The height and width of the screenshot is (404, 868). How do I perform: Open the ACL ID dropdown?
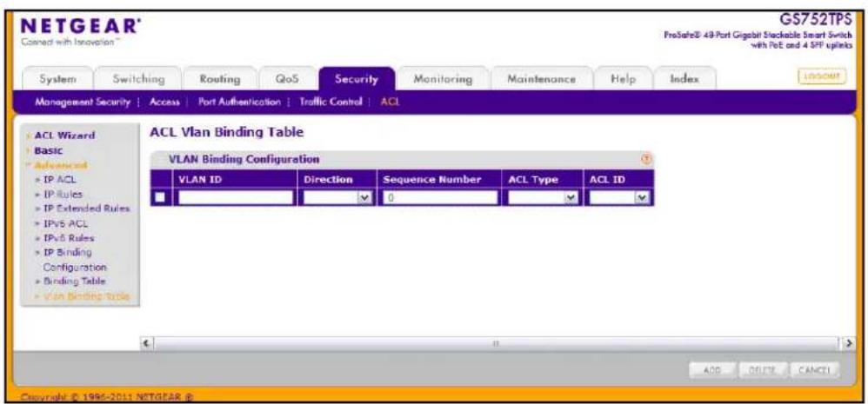(x=619, y=197)
